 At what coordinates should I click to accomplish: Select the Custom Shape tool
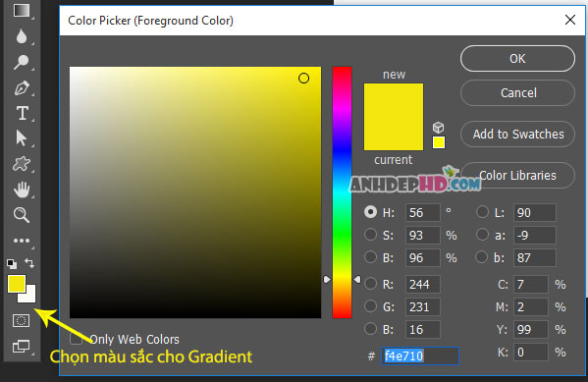(22, 164)
